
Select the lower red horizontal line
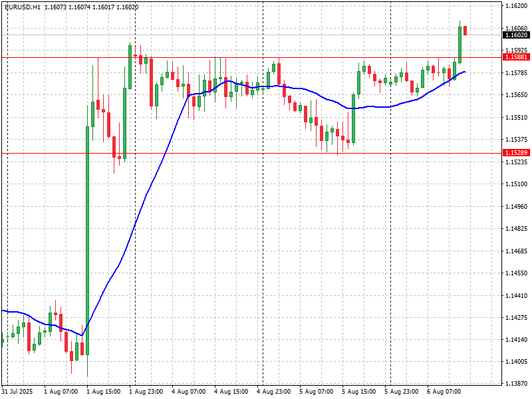coord(266,153)
